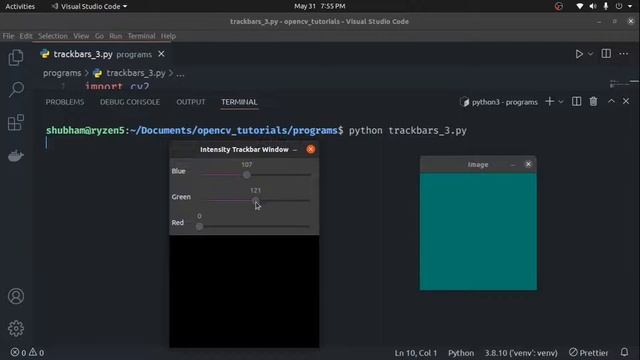Minimize the Image window

(x=513, y=164)
